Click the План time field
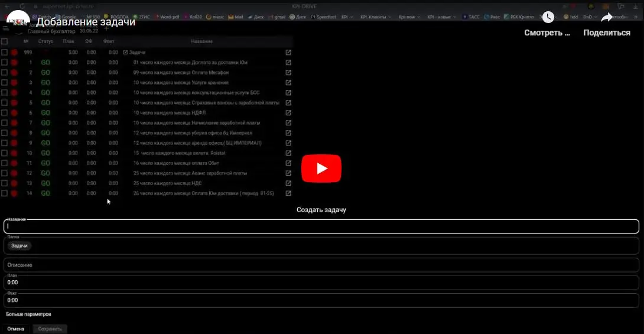The image size is (644, 334). pyautogui.click(x=321, y=283)
